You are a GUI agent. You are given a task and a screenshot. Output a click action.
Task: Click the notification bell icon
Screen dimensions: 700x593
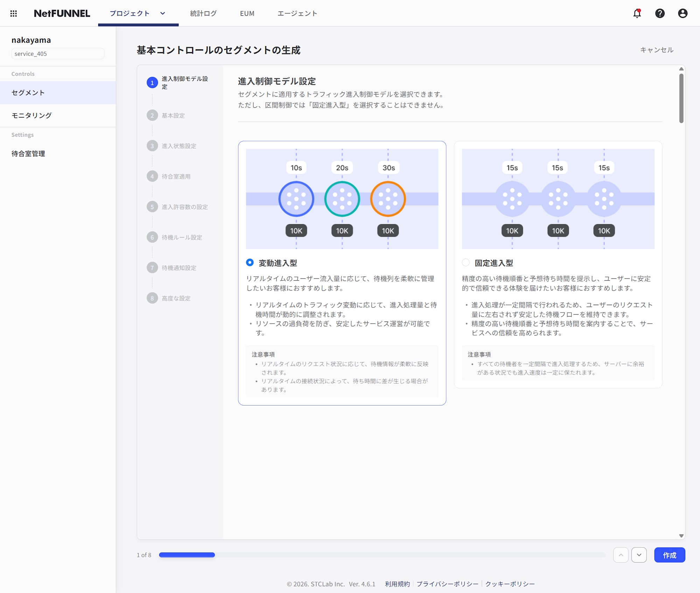tap(637, 13)
